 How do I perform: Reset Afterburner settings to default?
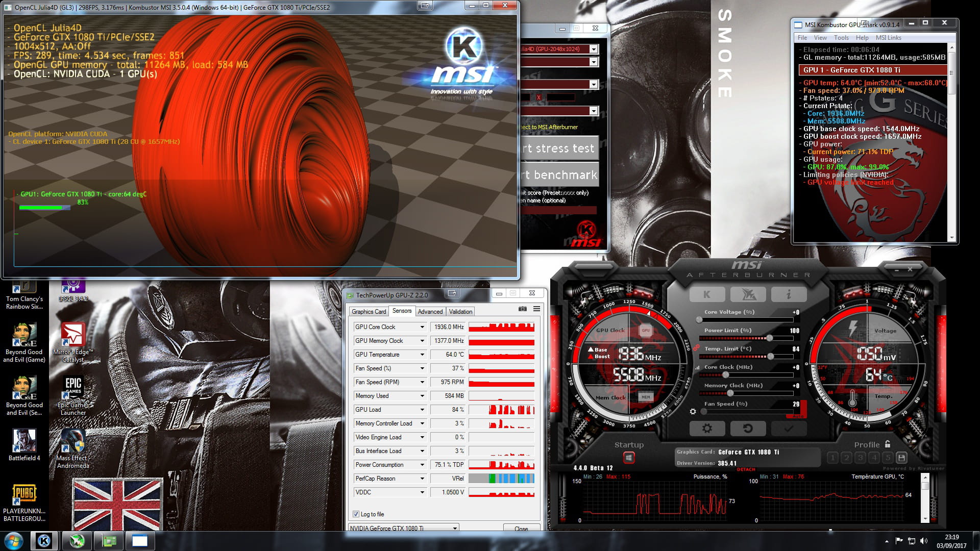click(x=748, y=429)
